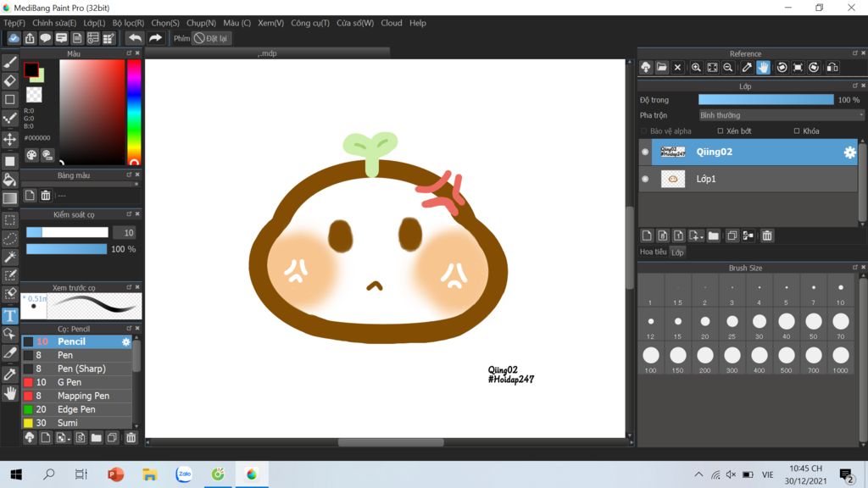This screenshot has width=868, height=488.
Task: Select the Bucket fill tool
Action: [10, 180]
